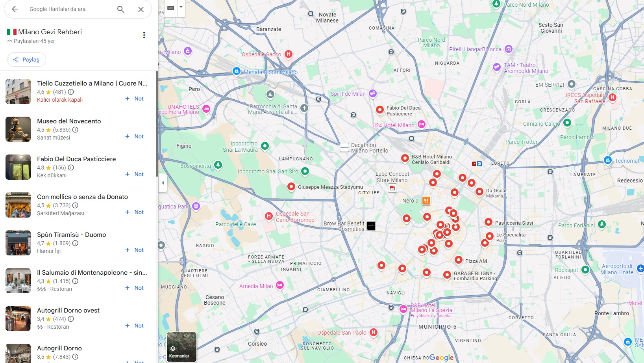Click the Google Haritalar'da ara search field
Screen dimensions: 644x363
coord(67,9)
